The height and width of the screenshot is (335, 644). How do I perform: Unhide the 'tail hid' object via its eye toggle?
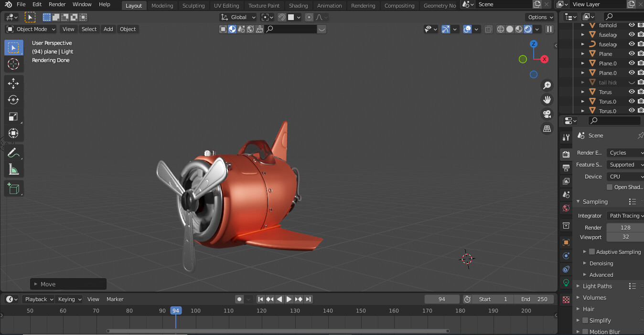(x=631, y=82)
